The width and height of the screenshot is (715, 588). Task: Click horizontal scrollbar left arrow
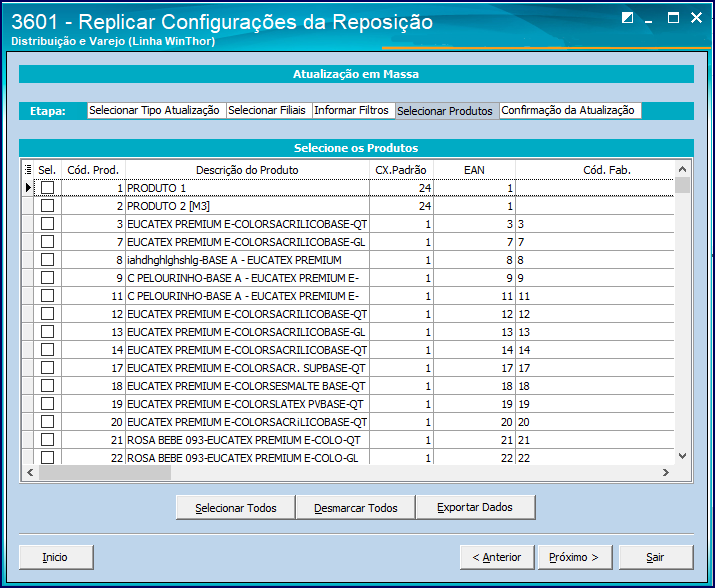30,473
